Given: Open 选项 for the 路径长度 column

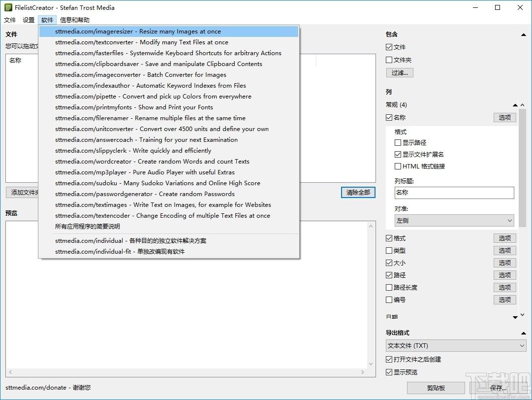Looking at the screenshot, I should click(x=504, y=288).
